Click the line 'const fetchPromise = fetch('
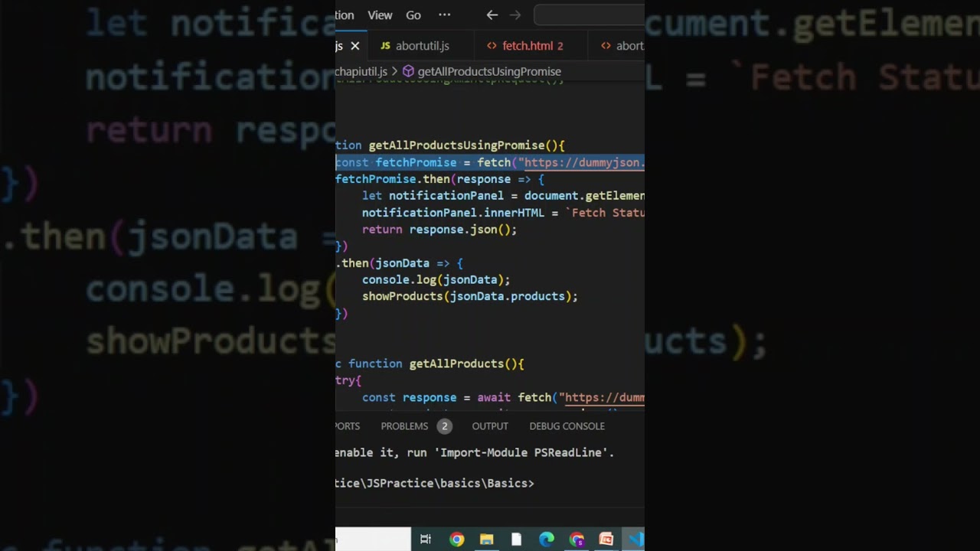 [x=490, y=162]
